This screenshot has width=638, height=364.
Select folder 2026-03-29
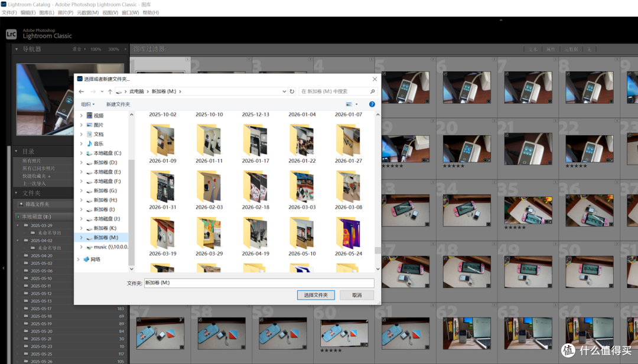(x=209, y=237)
